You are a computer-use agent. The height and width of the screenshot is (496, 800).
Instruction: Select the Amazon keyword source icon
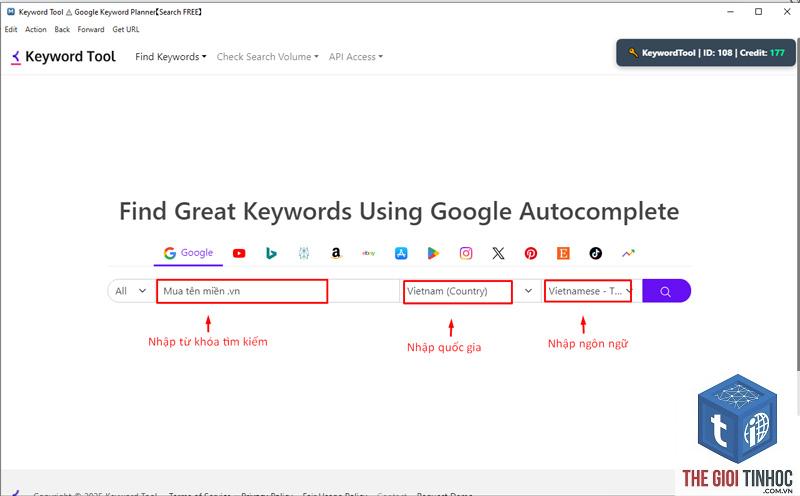tap(336, 253)
